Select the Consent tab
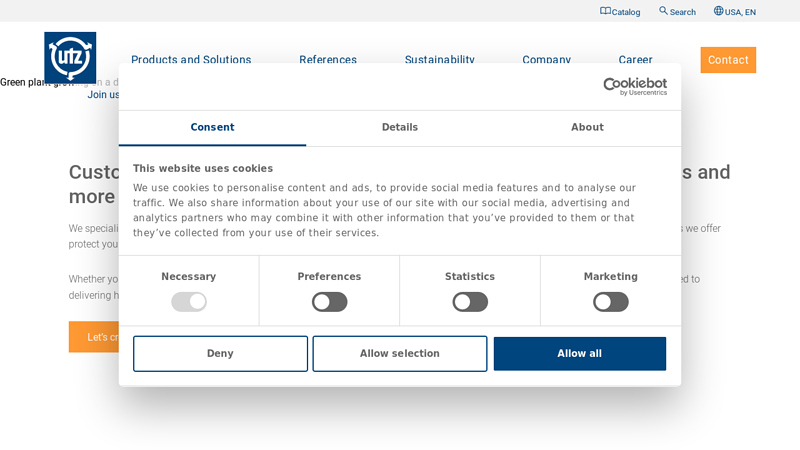This screenshot has height=450, width=800. pos(212,128)
